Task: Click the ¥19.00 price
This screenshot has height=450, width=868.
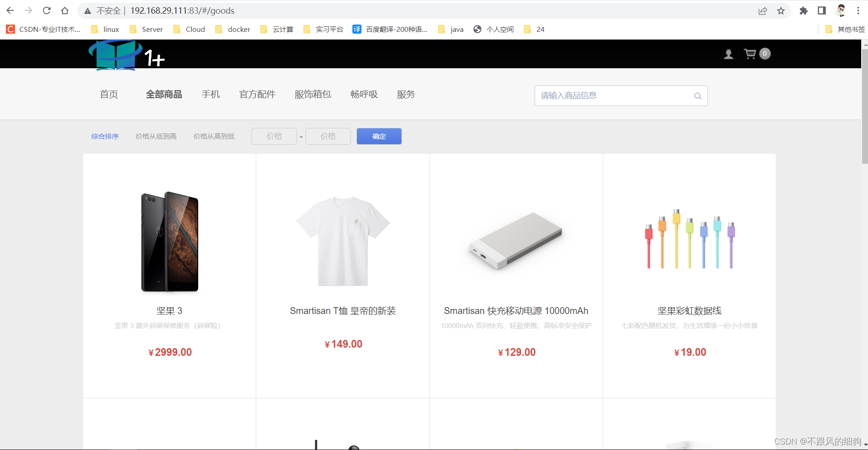Action: tap(690, 352)
